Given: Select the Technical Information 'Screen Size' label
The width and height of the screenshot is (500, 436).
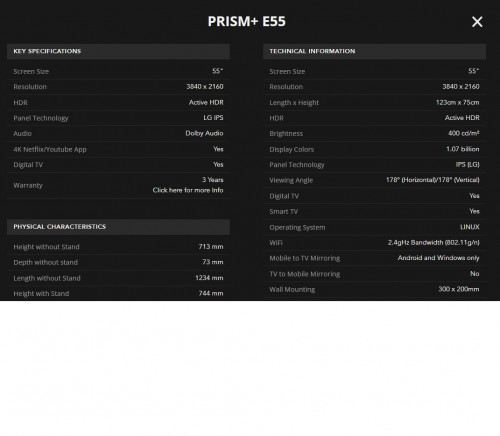Looking at the screenshot, I should pyautogui.click(x=287, y=71).
